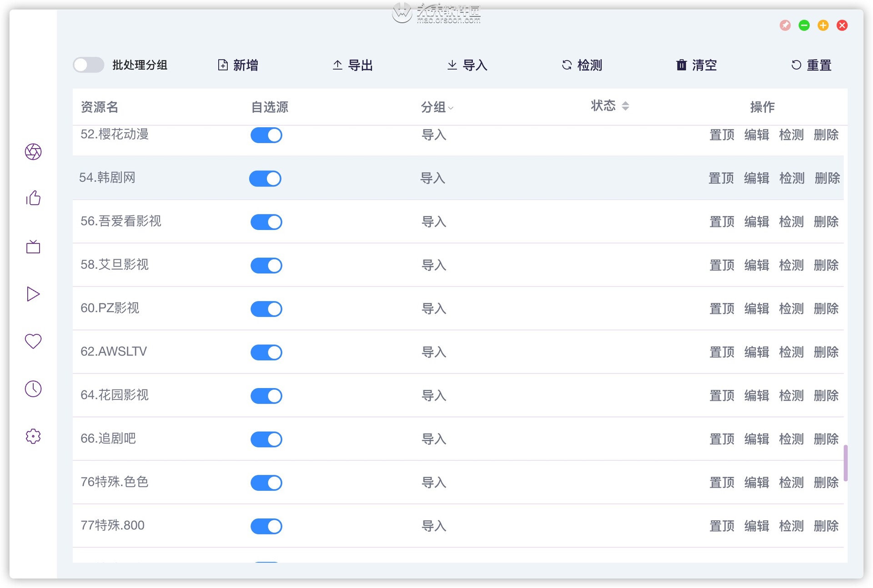
Task: Delete 60.PZ影视 using its 删除 link
Action: pos(826,309)
